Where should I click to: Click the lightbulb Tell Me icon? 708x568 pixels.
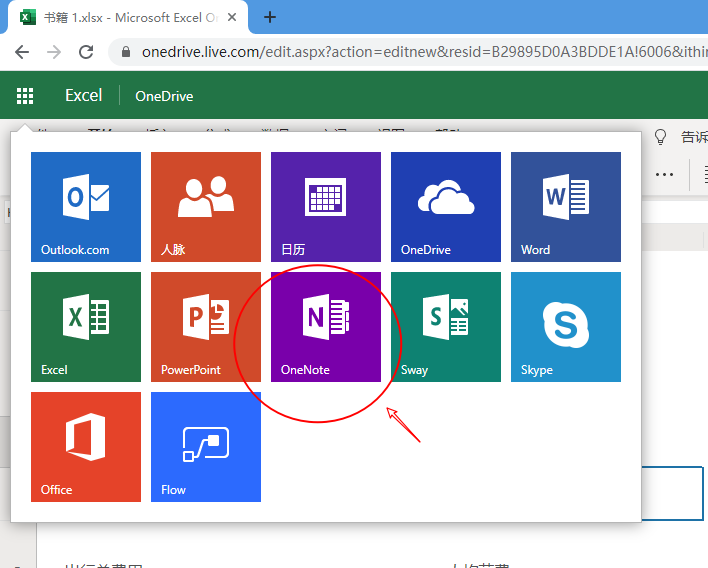pos(660,137)
